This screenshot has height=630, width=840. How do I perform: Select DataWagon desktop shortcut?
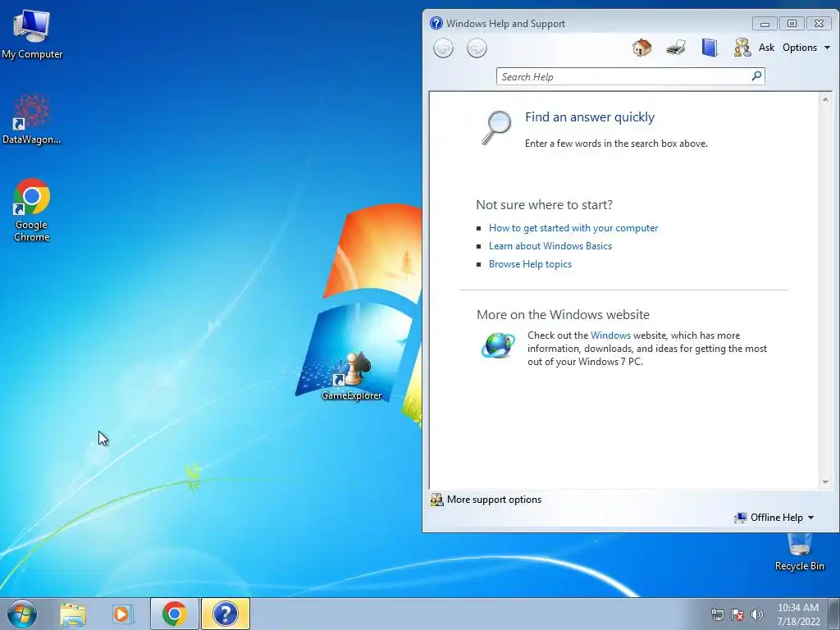tap(32, 119)
